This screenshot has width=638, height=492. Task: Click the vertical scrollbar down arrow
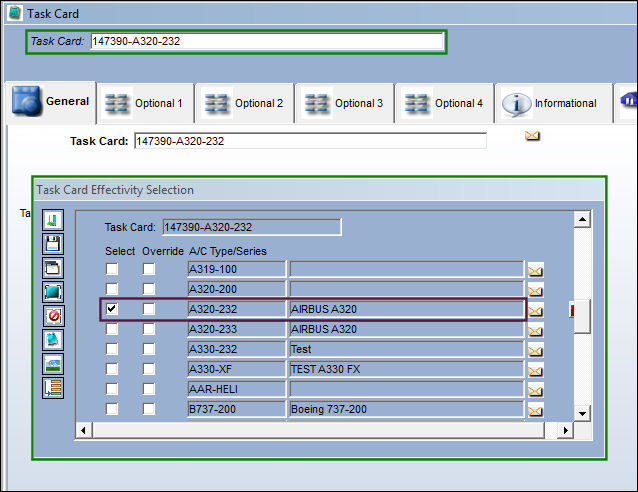pyautogui.click(x=582, y=413)
